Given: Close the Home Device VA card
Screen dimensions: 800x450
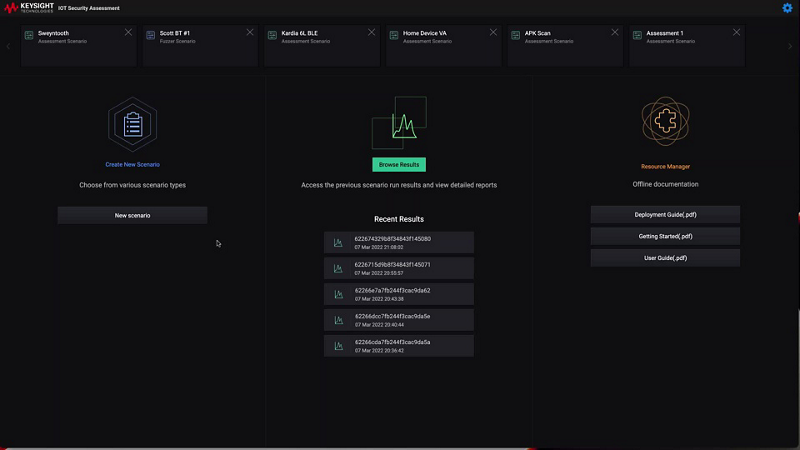Looking at the screenshot, I should pos(493,32).
